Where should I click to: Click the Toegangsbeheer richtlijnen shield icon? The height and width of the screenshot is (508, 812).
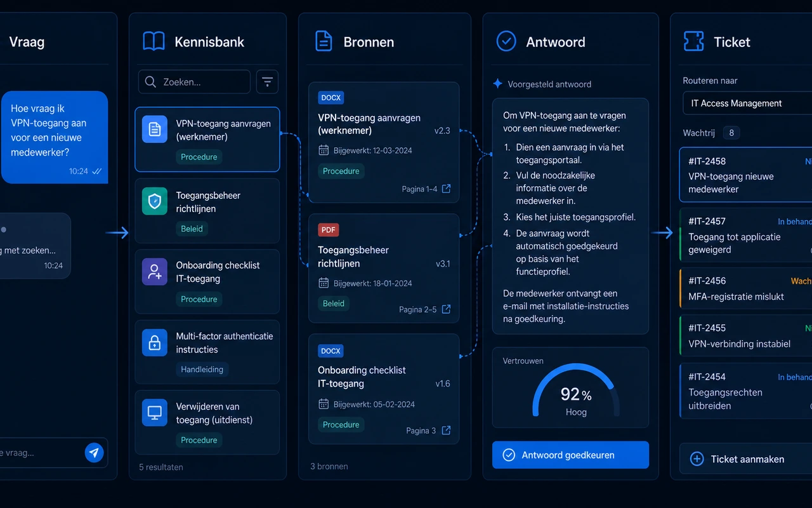pos(155,201)
